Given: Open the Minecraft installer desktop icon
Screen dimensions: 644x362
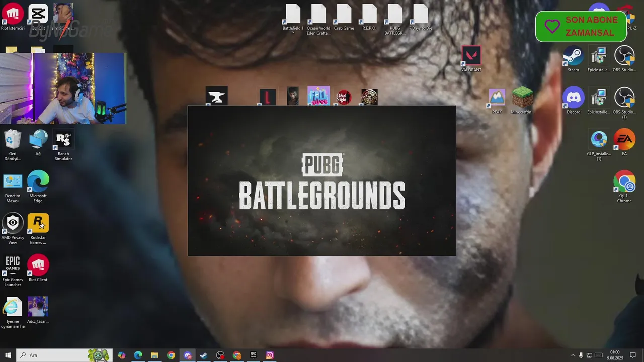Looking at the screenshot, I should [x=522, y=101].
